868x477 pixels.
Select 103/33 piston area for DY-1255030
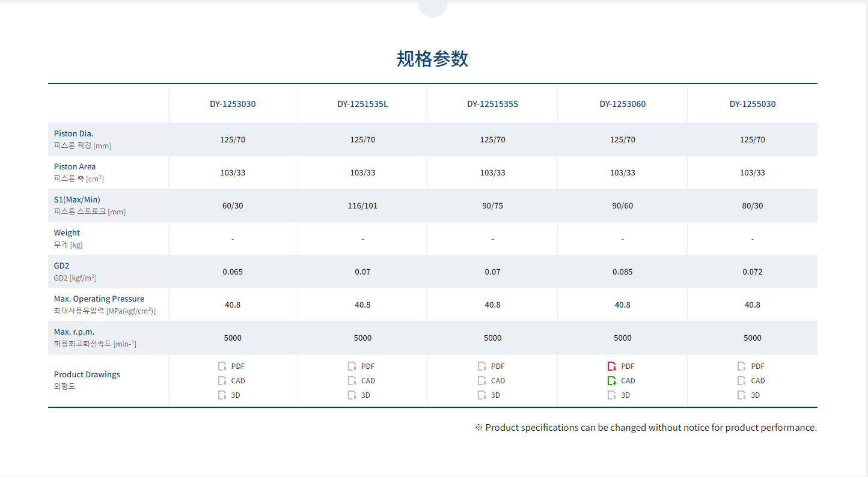coord(753,172)
